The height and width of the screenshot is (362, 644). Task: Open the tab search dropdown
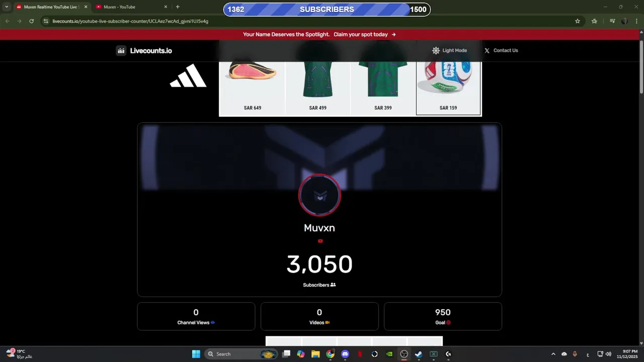point(7,7)
